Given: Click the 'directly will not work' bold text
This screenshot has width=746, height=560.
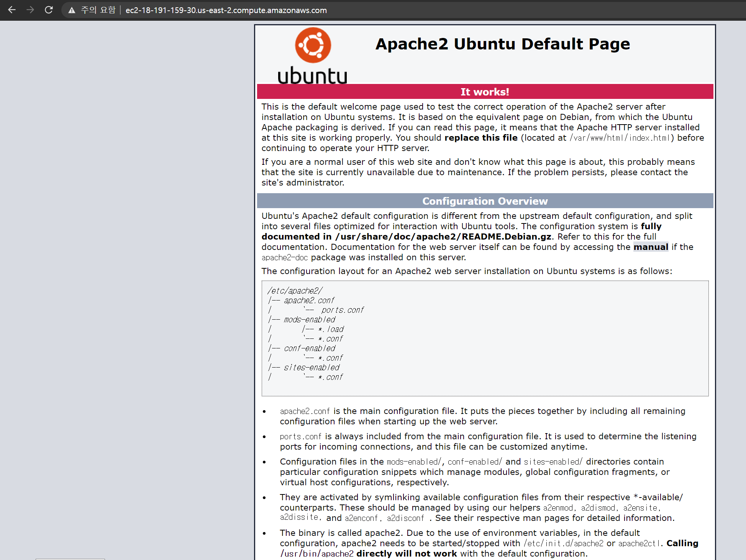Looking at the screenshot, I should click(x=407, y=554).
